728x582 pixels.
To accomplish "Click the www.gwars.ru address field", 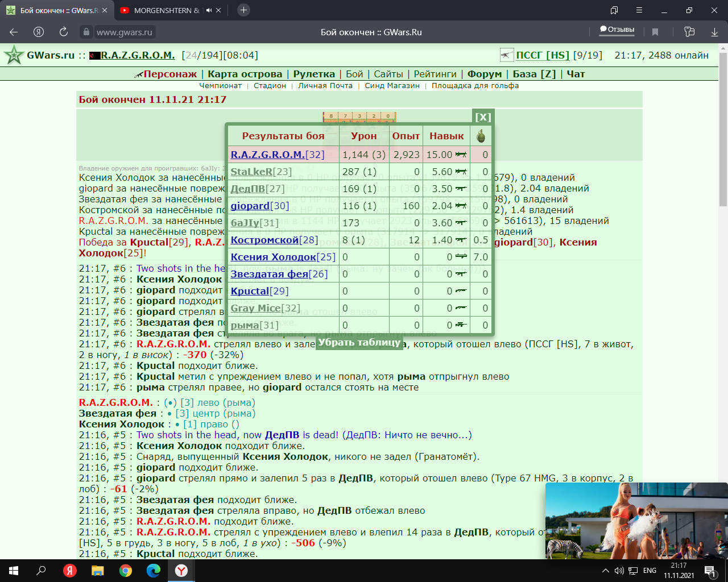I will point(125,32).
